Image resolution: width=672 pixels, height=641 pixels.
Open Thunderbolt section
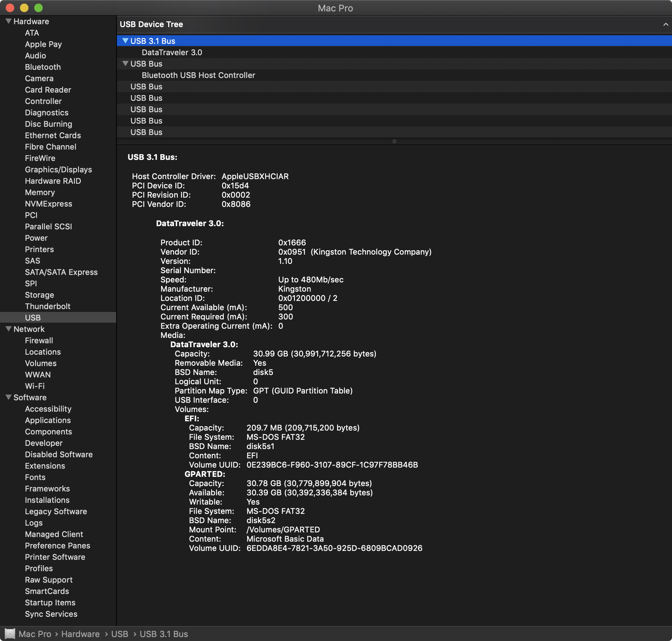(x=48, y=306)
